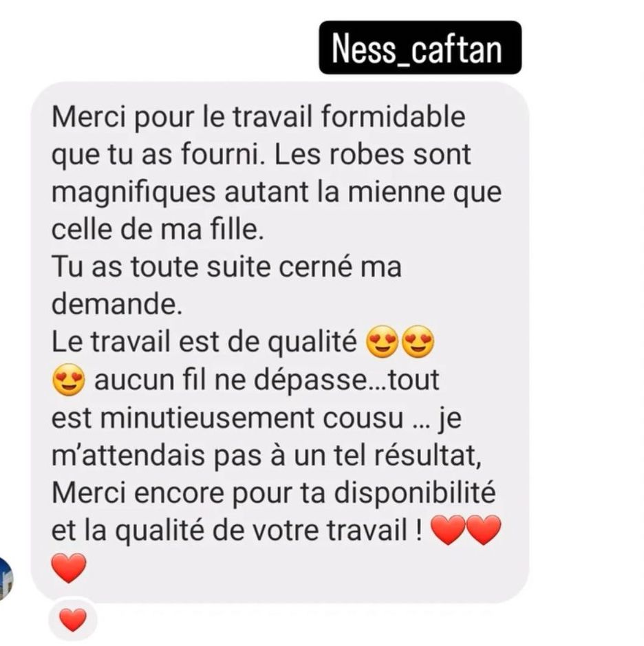
Task: Click the text 'magnifiques autant la mienne que'
Action: tap(277, 193)
